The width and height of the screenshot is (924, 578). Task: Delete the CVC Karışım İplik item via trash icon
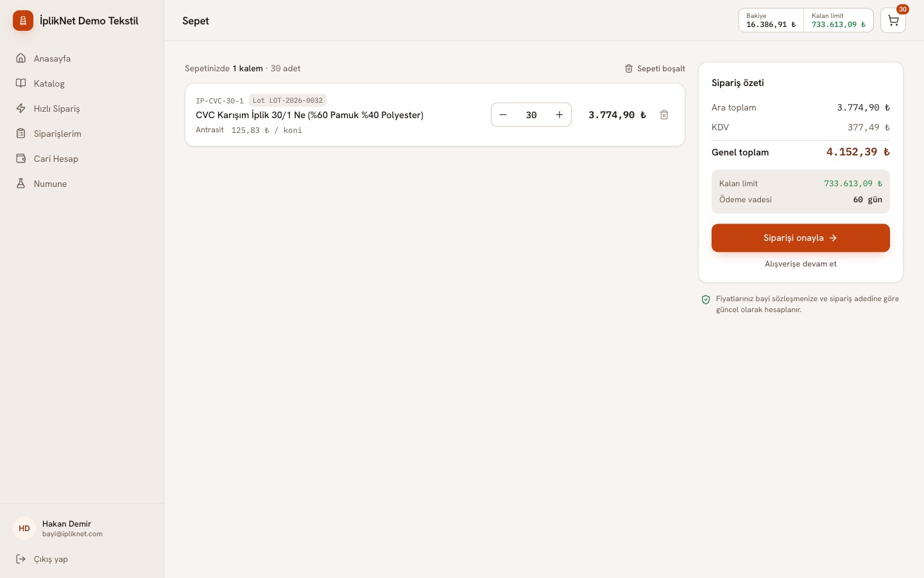[664, 115]
